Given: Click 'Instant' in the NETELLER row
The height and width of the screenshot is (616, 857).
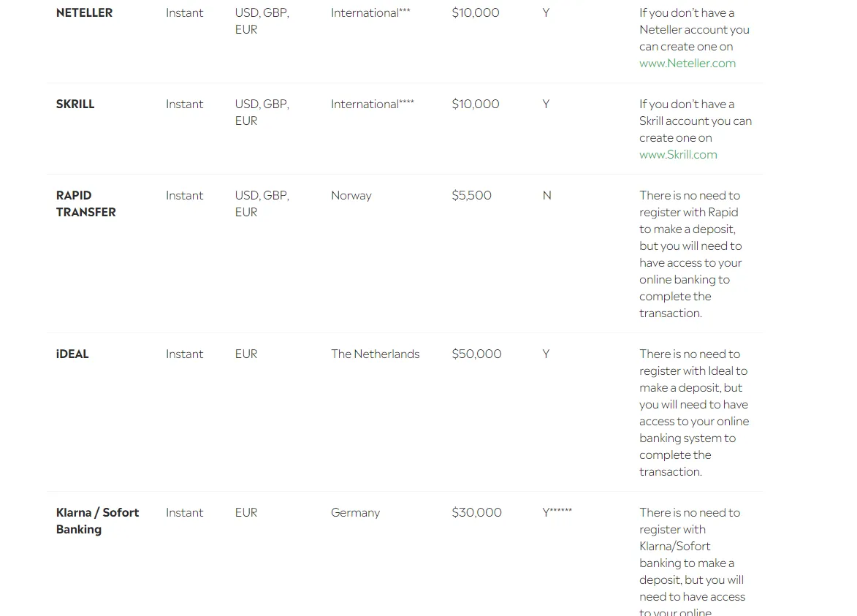Looking at the screenshot, I should [184, 12].
